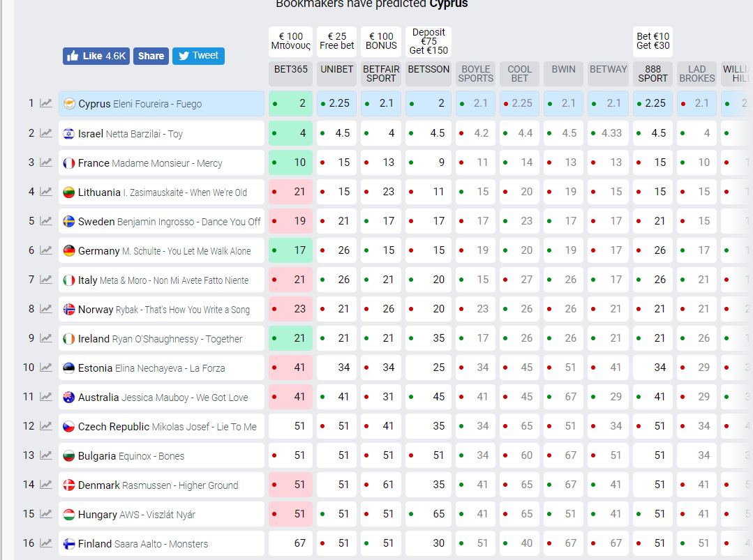Open the BETWAY bookmaker column header
Image resolution: width=753 pixels, height=560 pixels.
[608, 74]
